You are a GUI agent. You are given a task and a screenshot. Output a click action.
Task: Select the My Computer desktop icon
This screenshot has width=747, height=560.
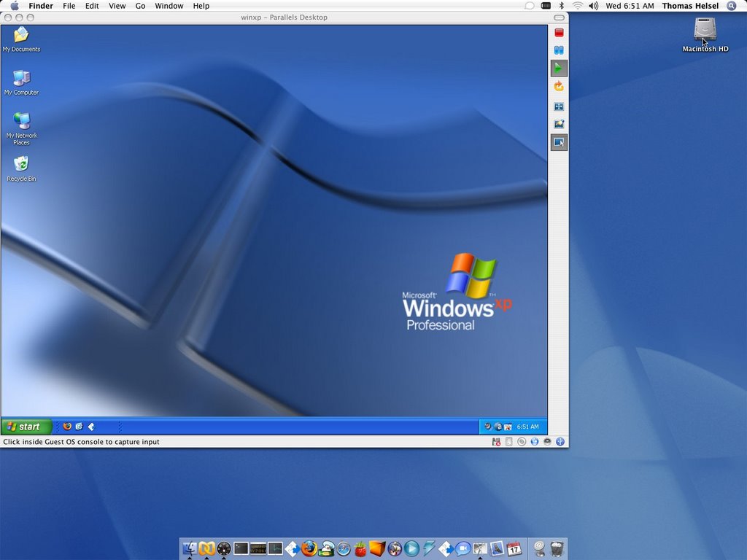pyautogui.click(x=21, y=82)
